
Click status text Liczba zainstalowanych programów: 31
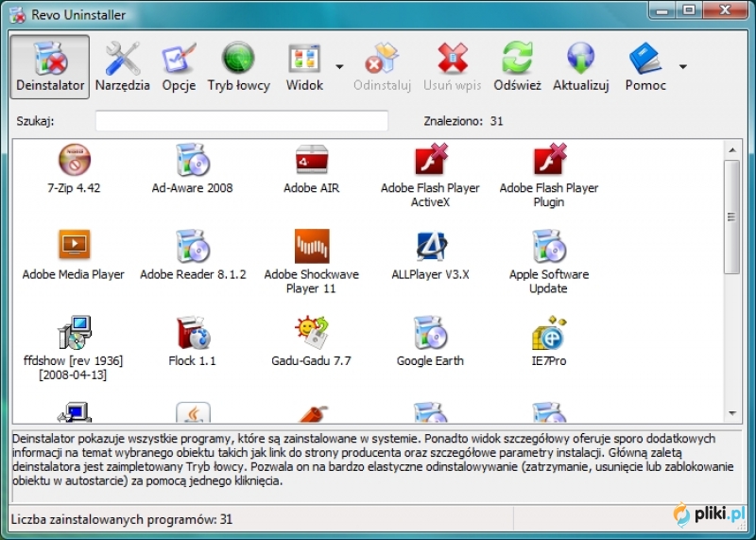coord(122,519)
